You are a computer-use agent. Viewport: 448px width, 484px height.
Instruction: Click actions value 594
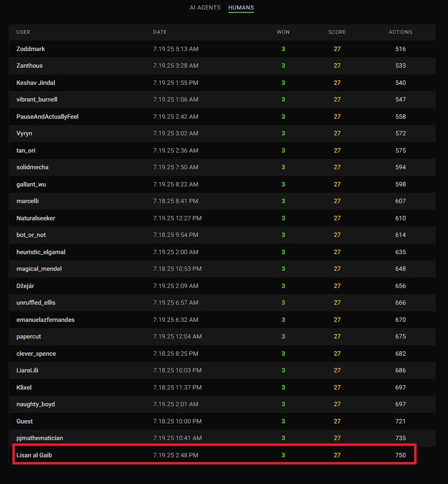[x=400, y=167]
